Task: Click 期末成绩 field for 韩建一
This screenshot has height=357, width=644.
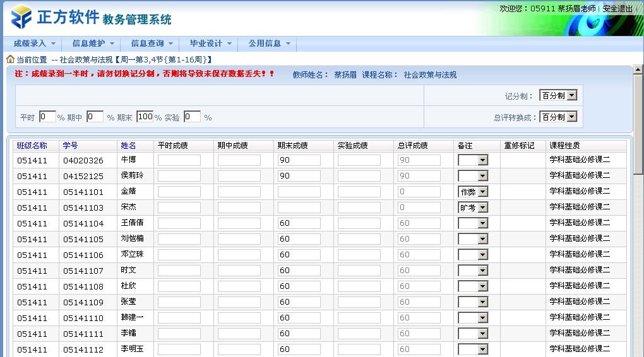Action: pyautogui.click(x=299, y=318)
